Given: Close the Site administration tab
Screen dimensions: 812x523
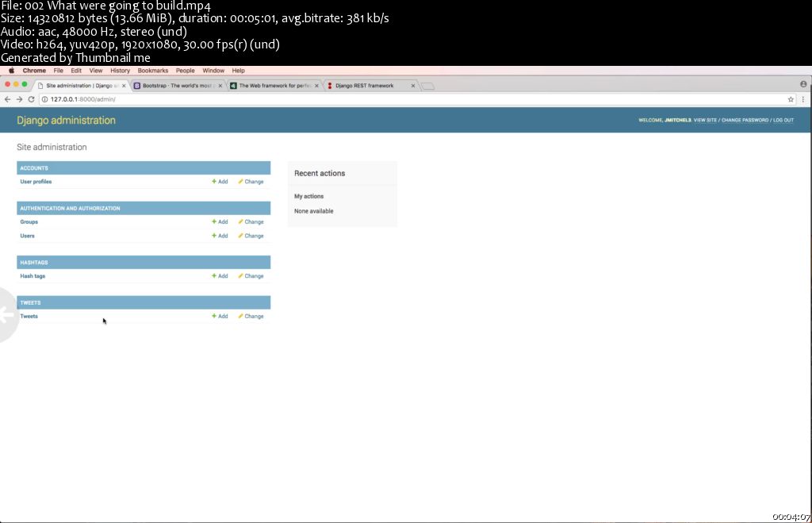Looking at the screenshot, I should point(124,86).
